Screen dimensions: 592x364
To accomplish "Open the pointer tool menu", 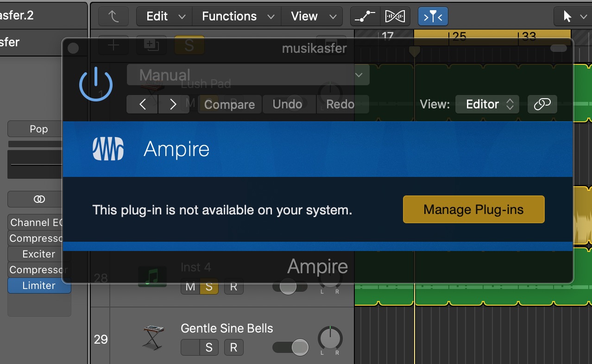I will pyautogui.click(x=573, y=17).
